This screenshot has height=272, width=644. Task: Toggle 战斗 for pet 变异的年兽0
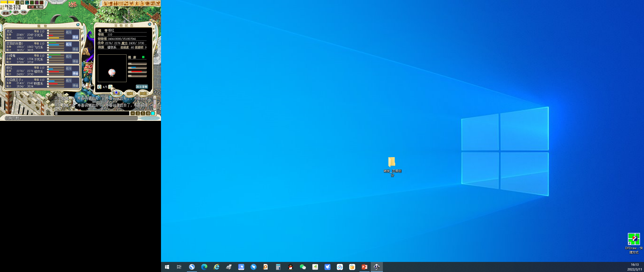pyautogui.click(x=69, y=44)
